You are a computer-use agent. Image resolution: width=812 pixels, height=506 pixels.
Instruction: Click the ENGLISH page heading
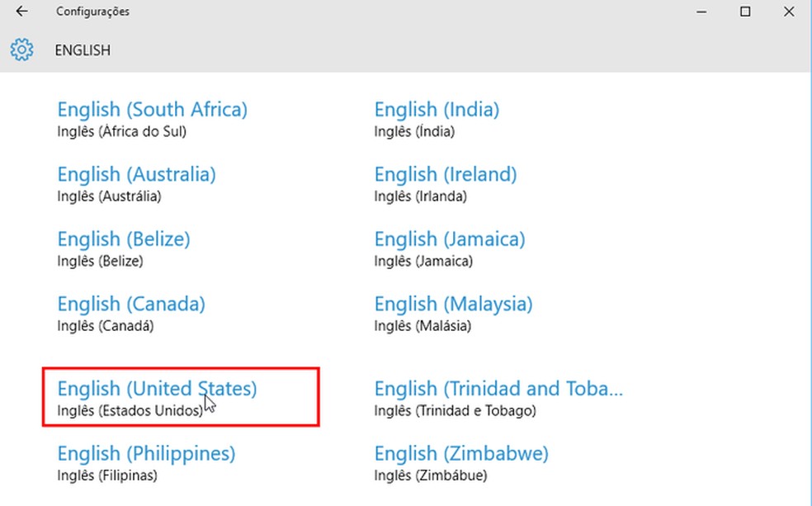coord(83,50)
